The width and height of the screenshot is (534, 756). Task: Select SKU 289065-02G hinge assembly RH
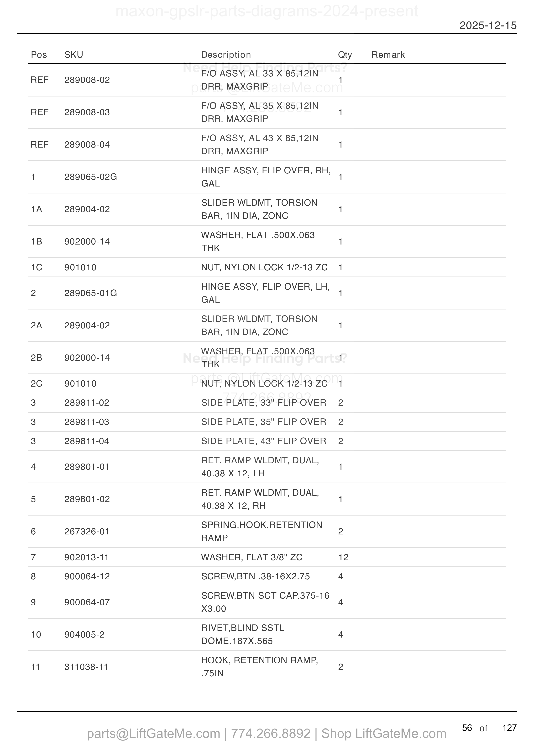pyautogui.click(x=91, y=177)
